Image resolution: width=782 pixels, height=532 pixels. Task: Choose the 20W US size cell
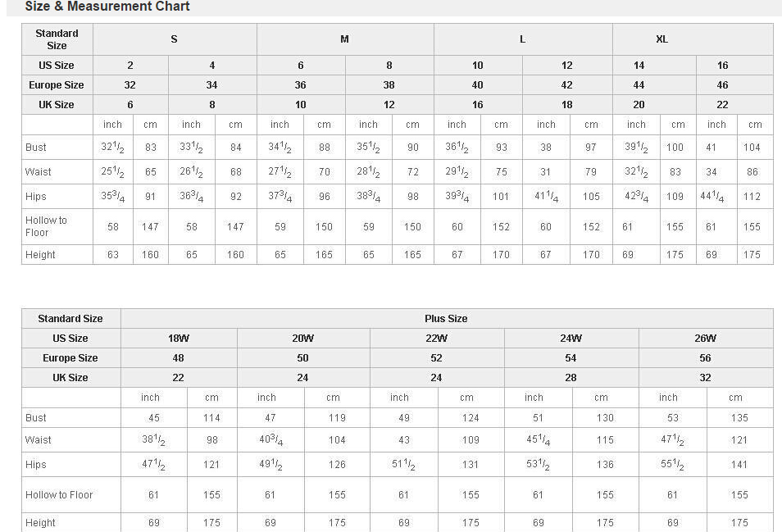[302, 339]
